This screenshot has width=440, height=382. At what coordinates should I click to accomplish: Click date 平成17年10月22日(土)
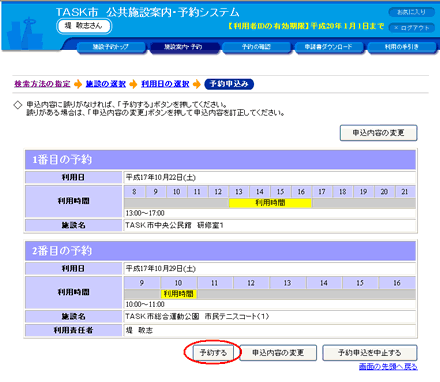[x=161, y=177]
